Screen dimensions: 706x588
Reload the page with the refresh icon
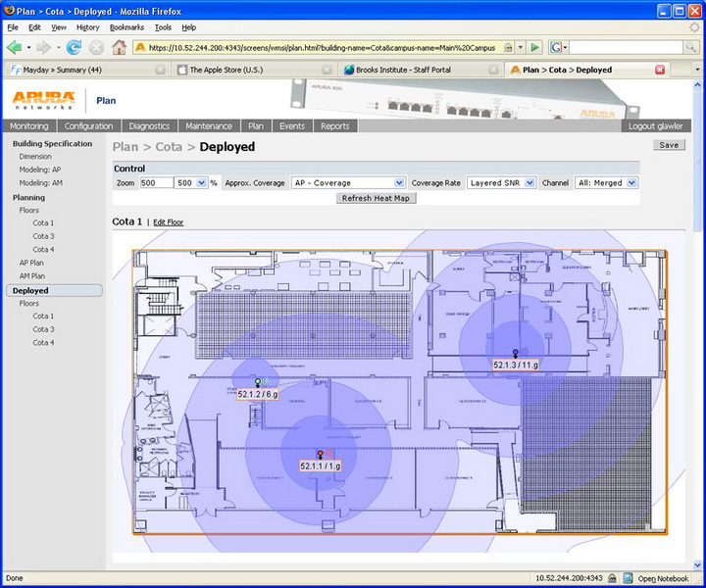(74, 47)
